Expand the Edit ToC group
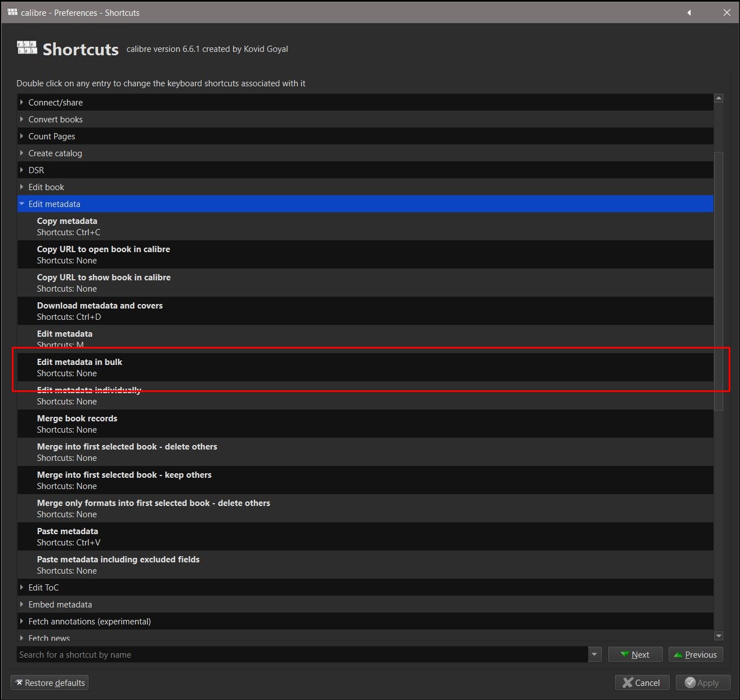Screen dimensions: 740x700 (x=21, y=587)
